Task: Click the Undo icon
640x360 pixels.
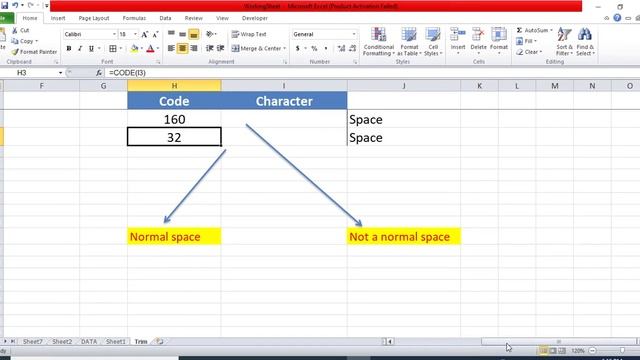Action: tap(15, 6)
